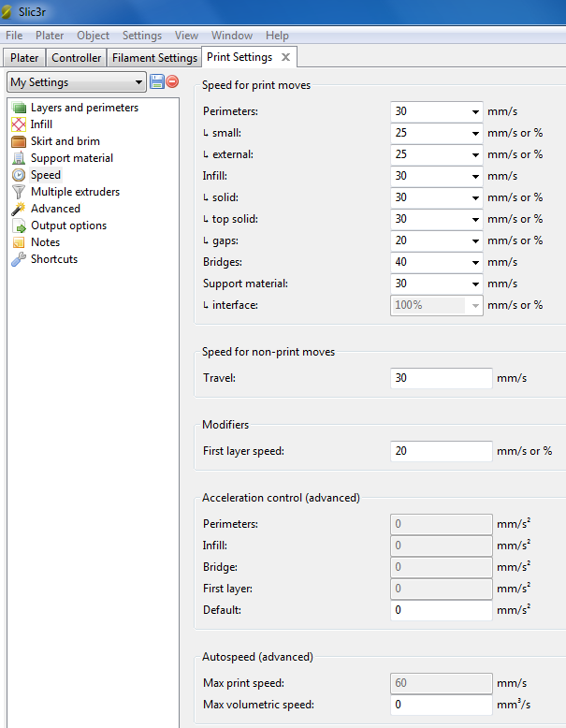The image size is (566, 728).
Task: Open the Help menu
Action: point(277,36)
